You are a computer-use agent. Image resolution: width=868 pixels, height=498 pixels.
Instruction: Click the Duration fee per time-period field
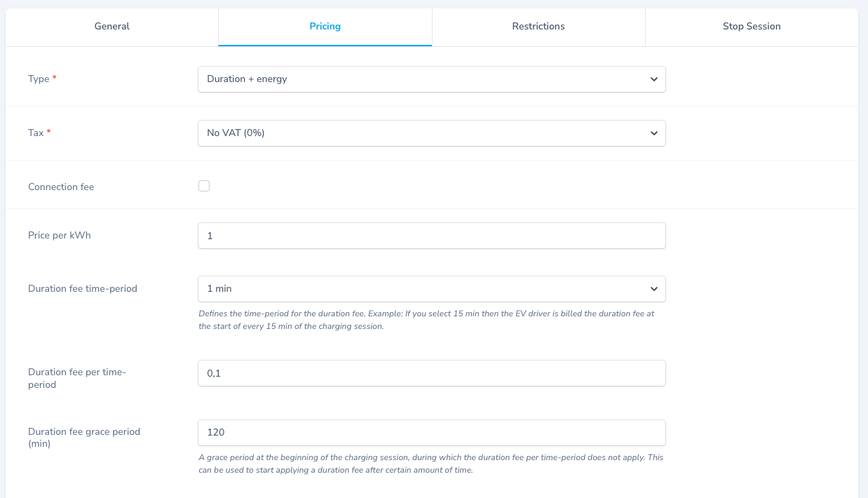[x=432, y=373]
